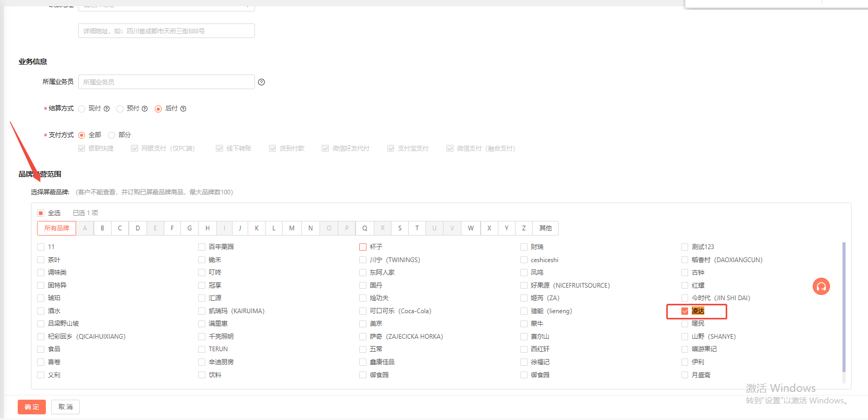The height and width of the screenshot is (420, 868).
Task: Open the orange headset customer service icon
Action: 821,286
